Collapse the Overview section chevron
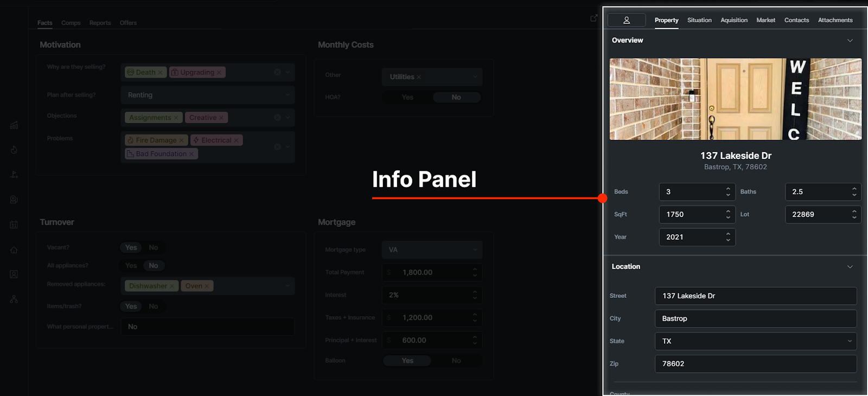 tap(850, 41)
